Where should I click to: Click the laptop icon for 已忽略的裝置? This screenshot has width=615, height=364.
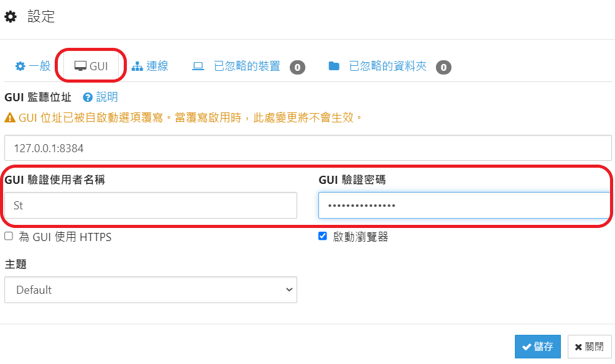click(x=198, y=66)
